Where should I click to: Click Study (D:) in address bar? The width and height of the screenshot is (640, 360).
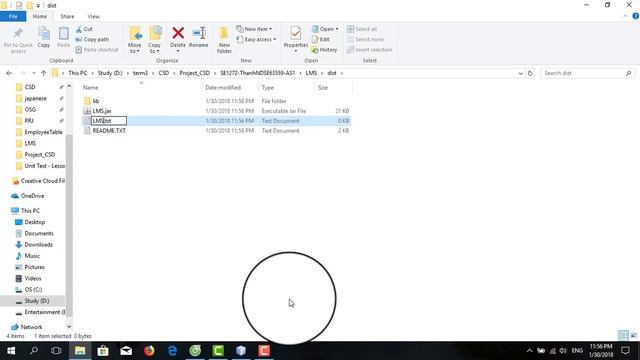(x=110, y=73)
